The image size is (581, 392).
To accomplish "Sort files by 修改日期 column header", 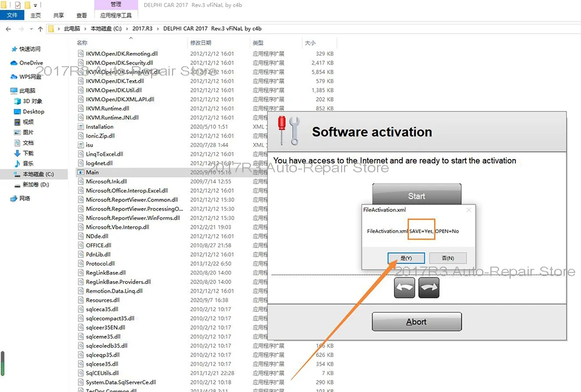I will pyautogui.click(x=200, y=43).
